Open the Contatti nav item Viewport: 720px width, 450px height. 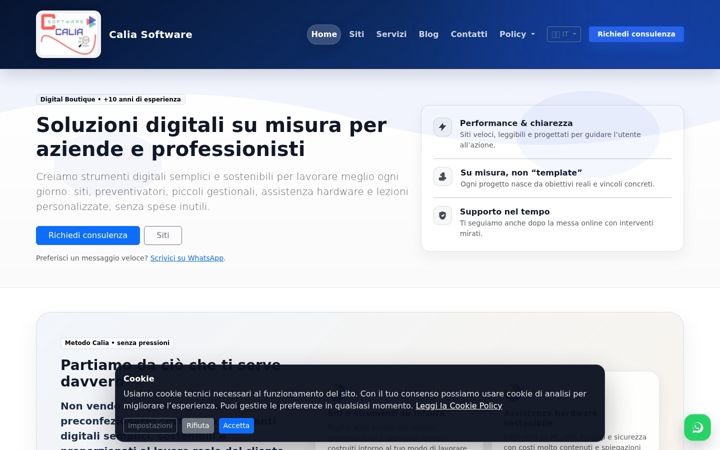click(469, 34)
